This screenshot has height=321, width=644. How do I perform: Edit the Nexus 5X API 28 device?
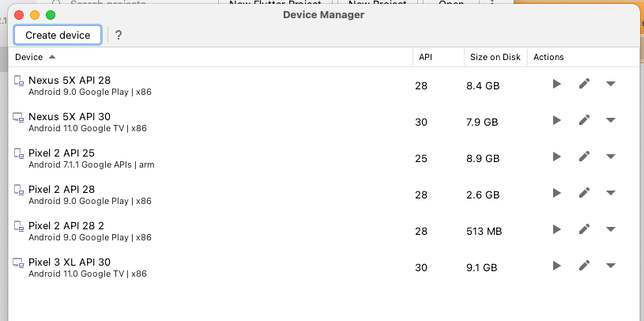[x=584, y=84]
